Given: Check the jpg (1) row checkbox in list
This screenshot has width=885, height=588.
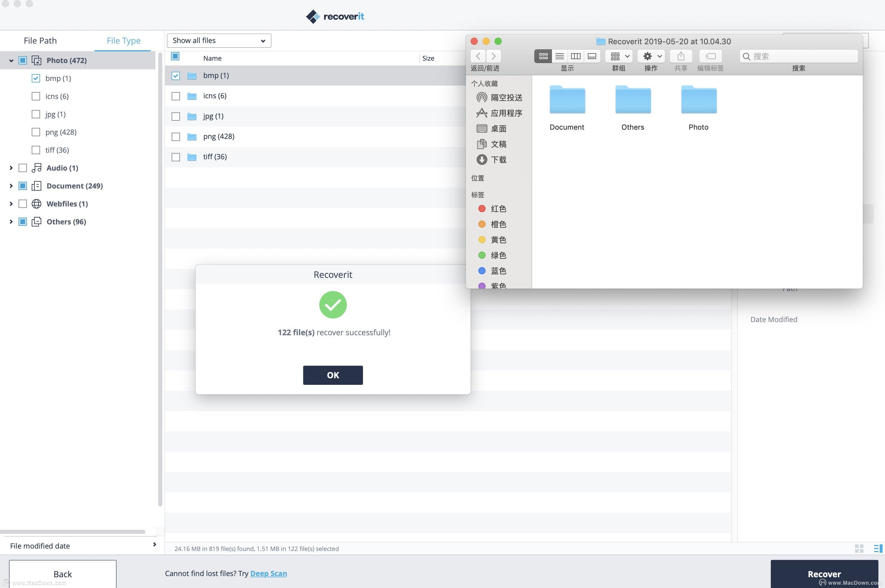Looking at the screenshot, I should point(176,117).
